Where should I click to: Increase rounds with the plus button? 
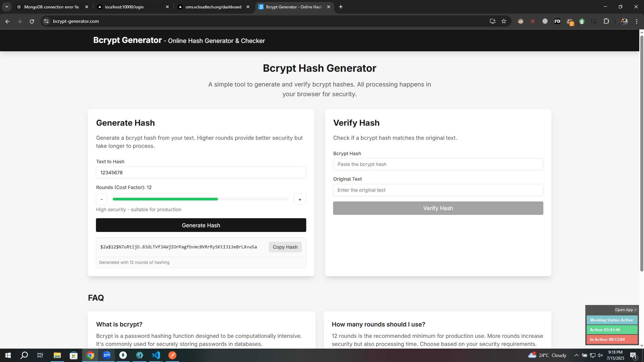click(300, 199)
